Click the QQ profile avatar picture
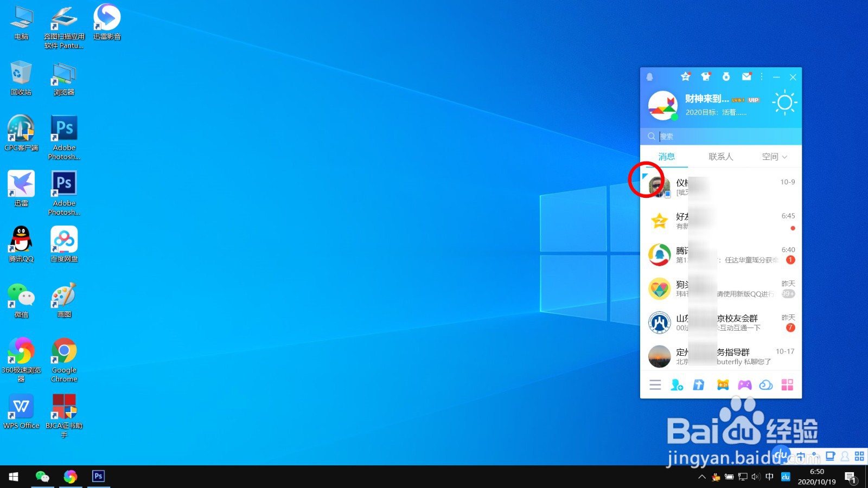Image resolution: width=868 pixels, height=488 pixels. 662,105
